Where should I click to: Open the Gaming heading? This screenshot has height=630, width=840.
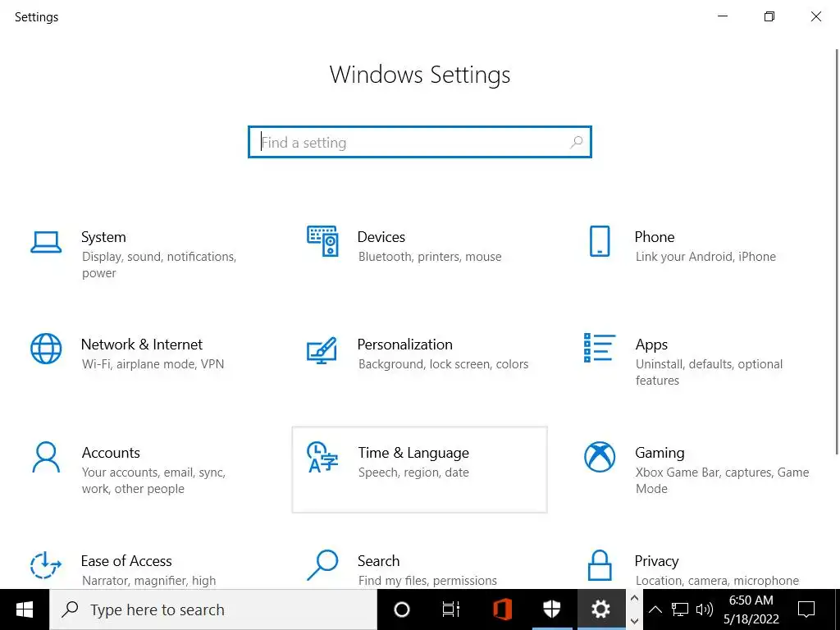660,453
